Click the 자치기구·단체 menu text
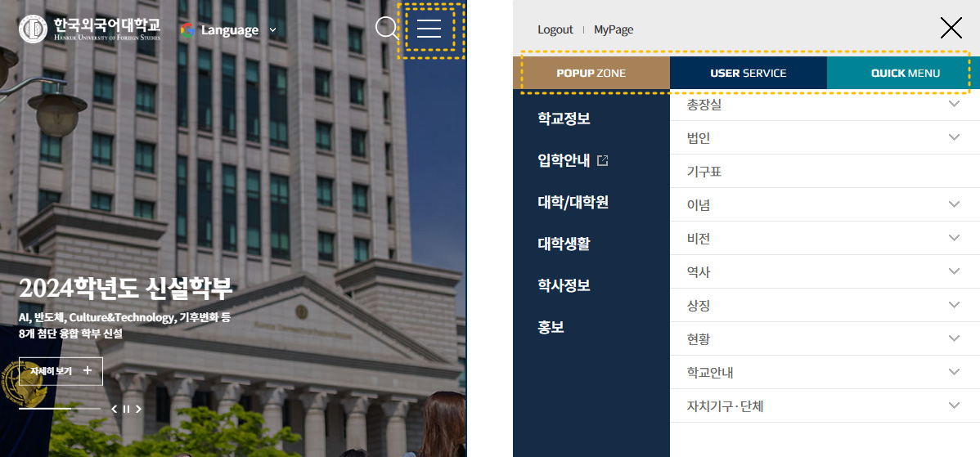This screenshot has width=980, height=457. pos(725,406)
